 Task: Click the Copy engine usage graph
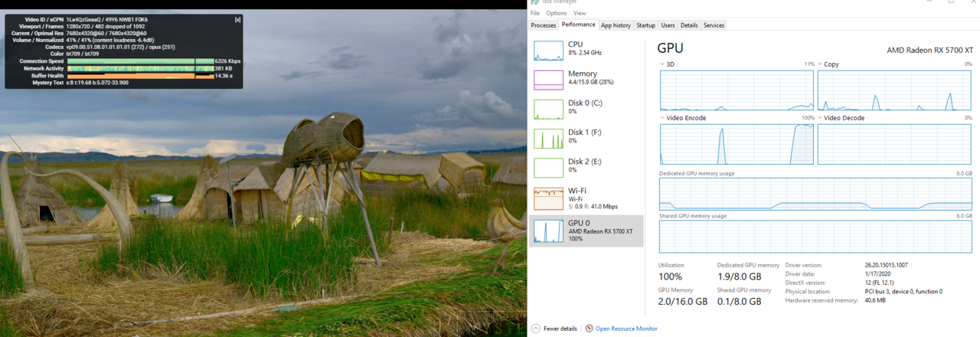(x=895, y=90)
